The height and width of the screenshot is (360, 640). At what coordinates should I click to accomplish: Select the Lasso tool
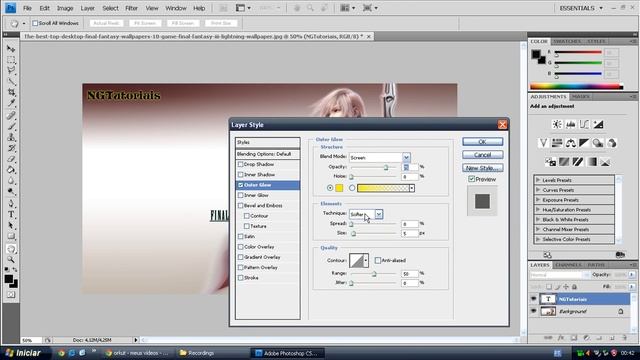11,71
